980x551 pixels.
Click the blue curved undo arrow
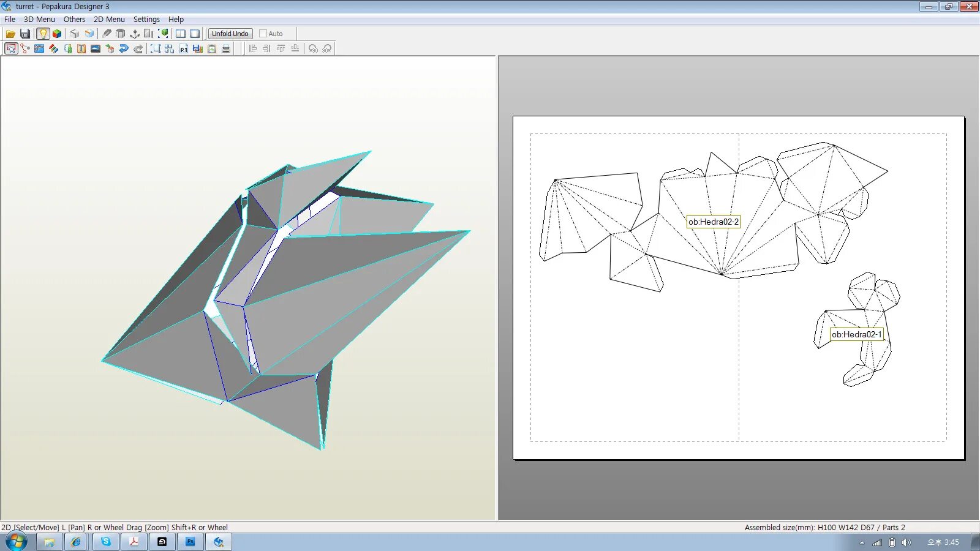(x=124, y=48)
